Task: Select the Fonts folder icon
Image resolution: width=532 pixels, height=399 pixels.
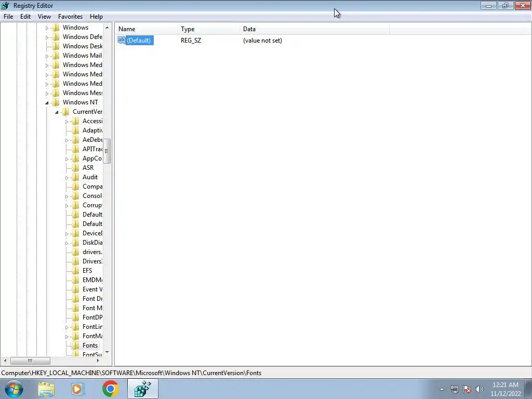Action: click(x=76, y=345)
